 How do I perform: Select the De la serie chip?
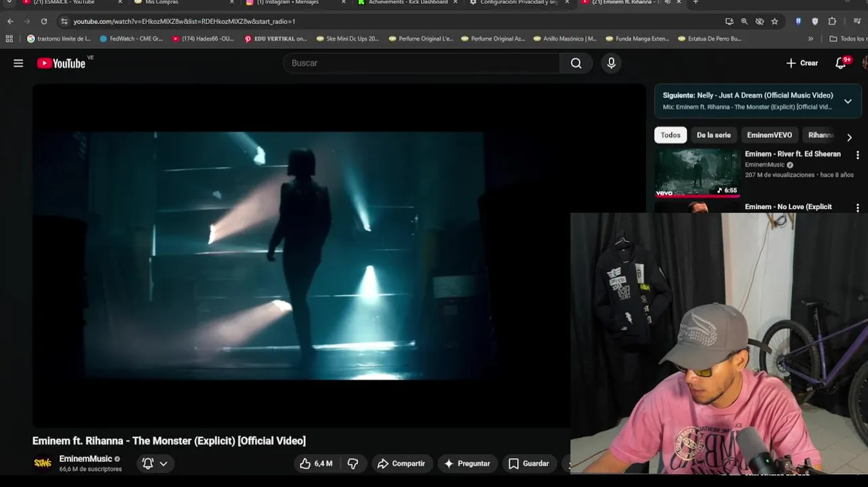point(714,135)
